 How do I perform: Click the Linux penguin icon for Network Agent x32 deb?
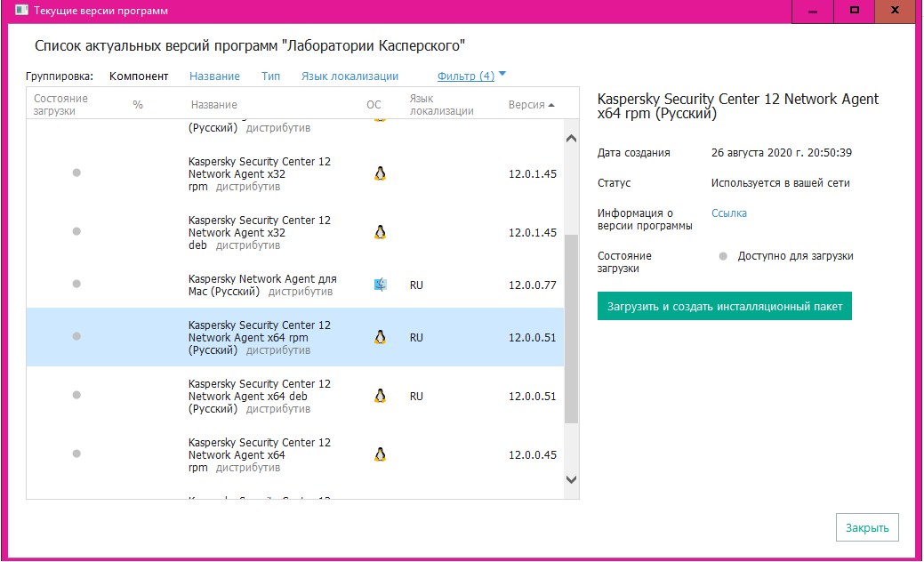pos(380,232)
